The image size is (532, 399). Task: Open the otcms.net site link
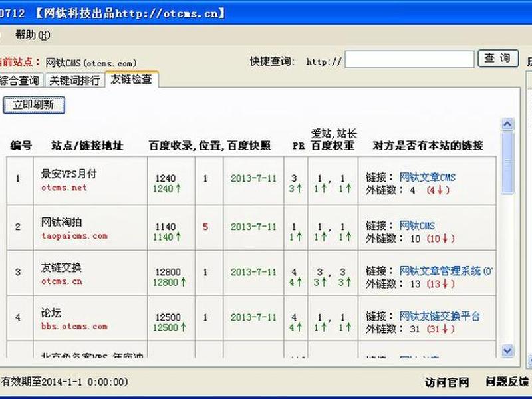point(64,188)
